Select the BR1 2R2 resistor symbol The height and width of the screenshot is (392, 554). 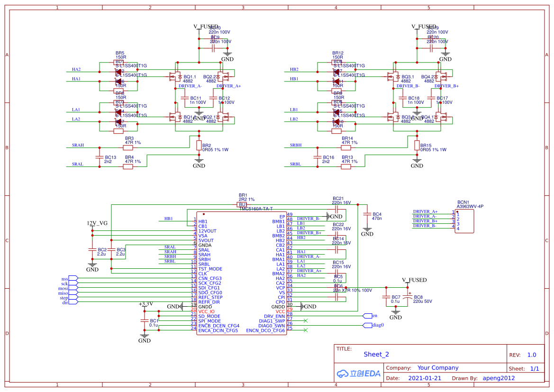pos(243,204)
